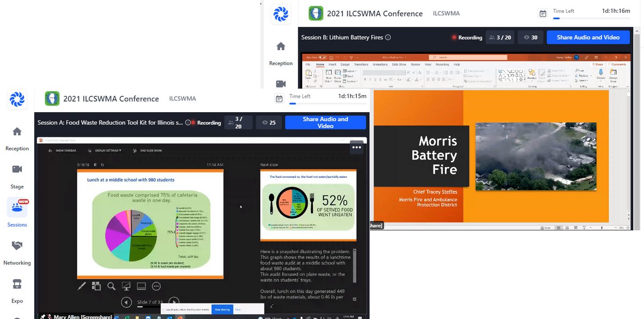Click calendar icon beside Time Left 1d:1h:15m
This screenshot has width=644, height=319.
pos(279,99)
